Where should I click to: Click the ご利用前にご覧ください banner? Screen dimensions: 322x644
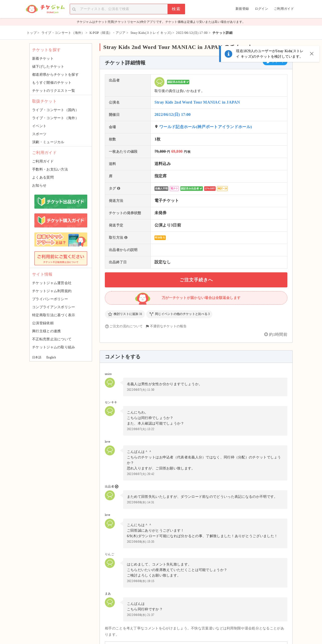point(61,258)
